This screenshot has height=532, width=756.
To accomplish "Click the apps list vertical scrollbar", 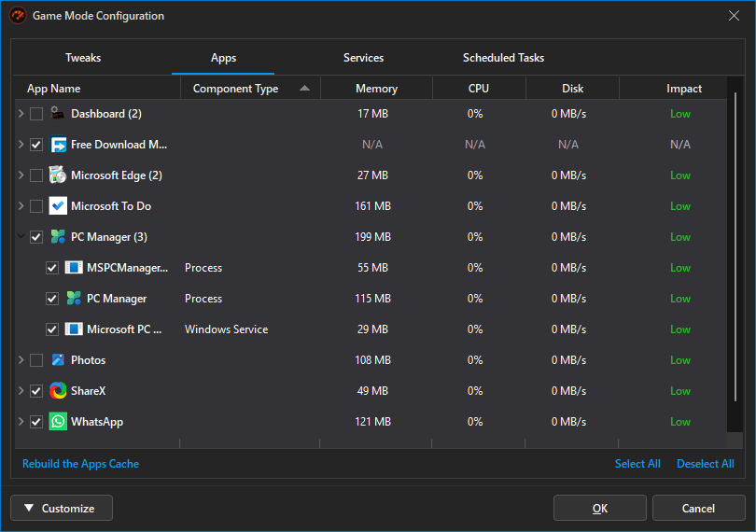I will 735,247.
